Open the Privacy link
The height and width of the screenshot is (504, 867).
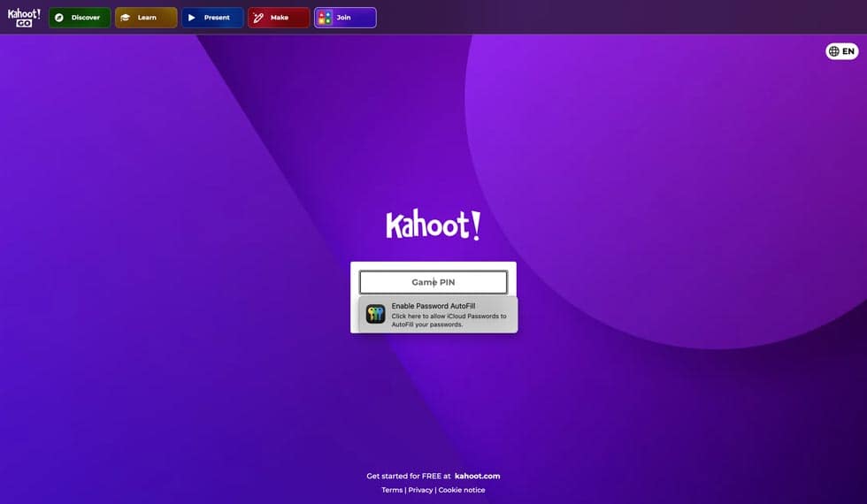click(x=420, y=490)
